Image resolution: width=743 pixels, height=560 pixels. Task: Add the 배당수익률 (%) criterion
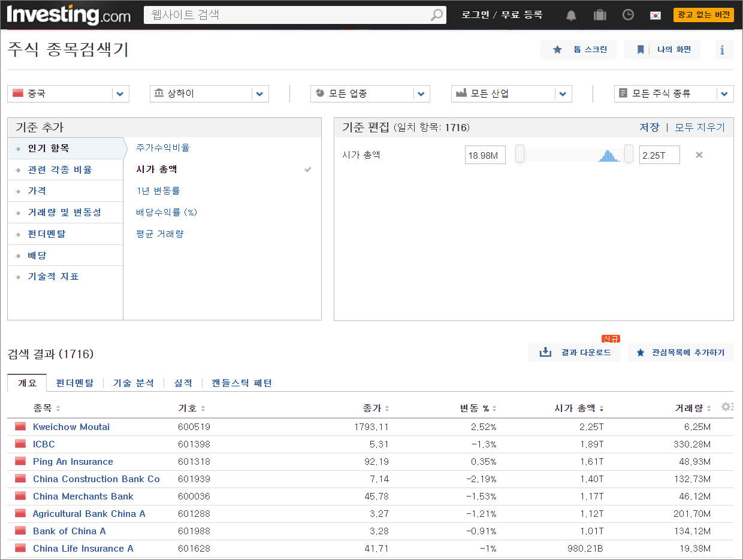(x=167, y=212)
